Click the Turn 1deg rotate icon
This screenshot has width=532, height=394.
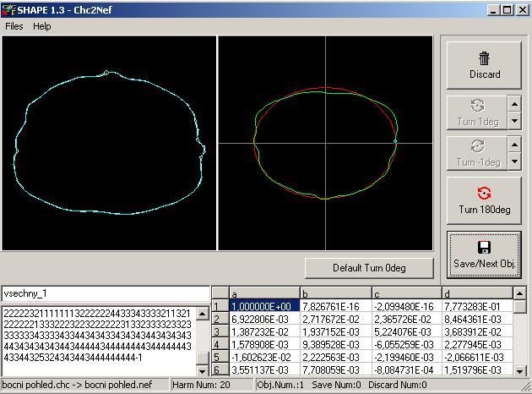(477, 106)
